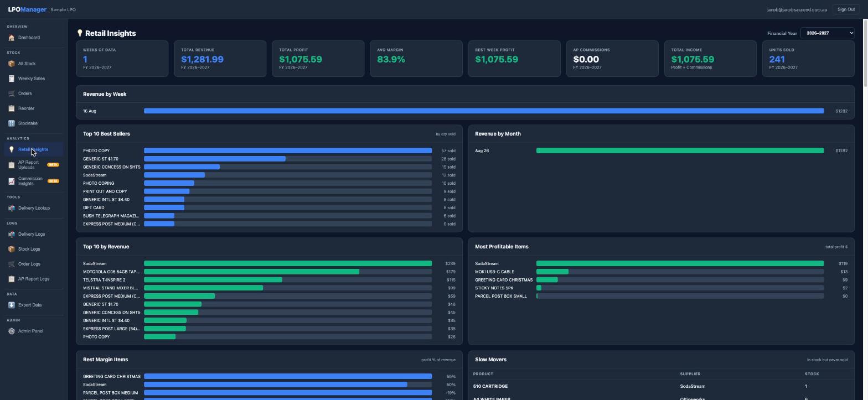This screenshot has height=400, width=868.
Task: Click the page vertical scrollbar
Action: pyautogui.click(x=865, y=53)
